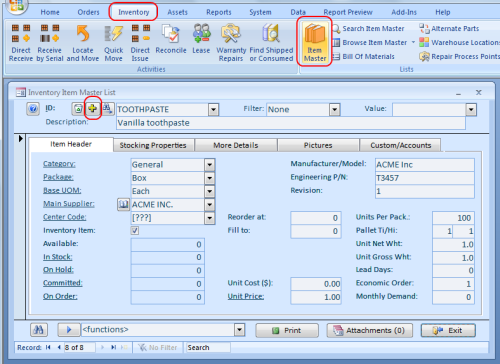Open the Pictures tab

click(318, 145)
